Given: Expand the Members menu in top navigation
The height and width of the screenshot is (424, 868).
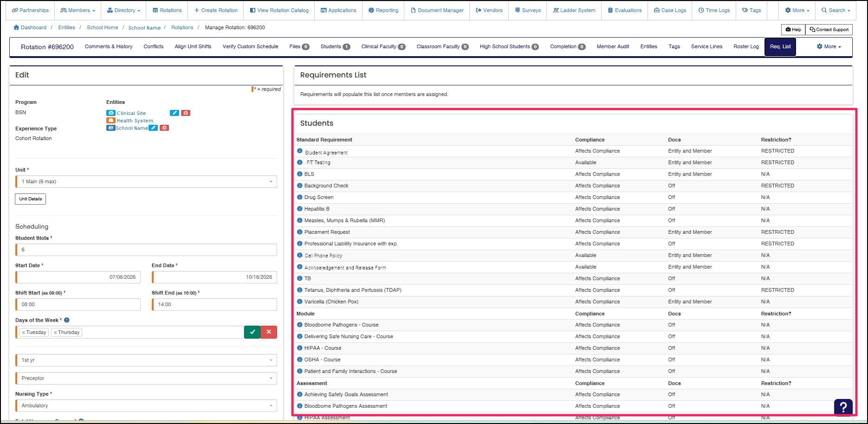Looking at the screenshot, I should point(78,10).
